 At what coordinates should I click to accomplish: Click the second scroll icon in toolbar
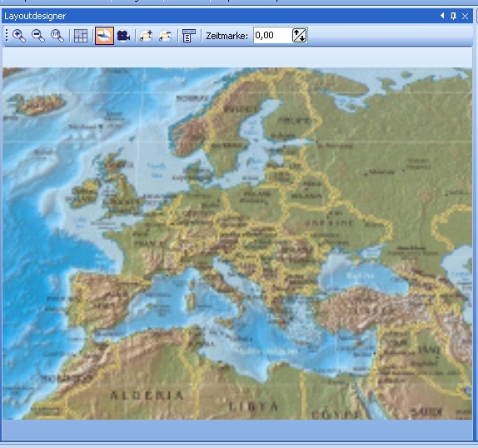(x=165, y=36)
